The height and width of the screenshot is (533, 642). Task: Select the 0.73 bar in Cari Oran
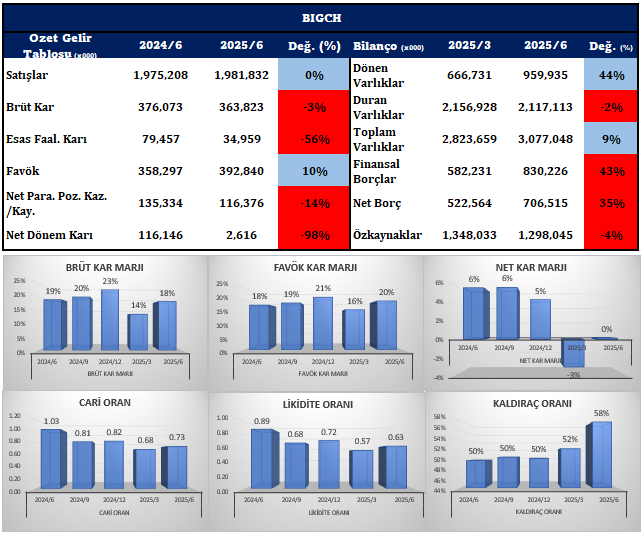tap(174, 468)
